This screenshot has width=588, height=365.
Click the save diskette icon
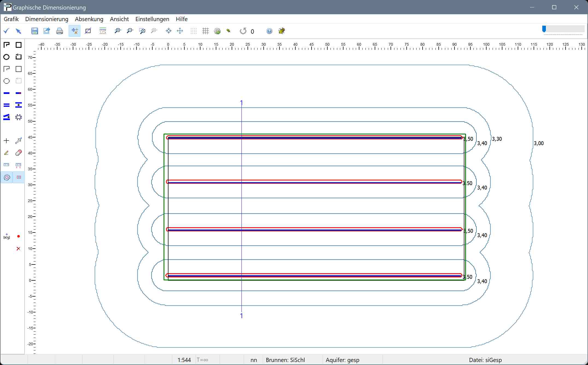pyautogui.click(x=34, y=31)
